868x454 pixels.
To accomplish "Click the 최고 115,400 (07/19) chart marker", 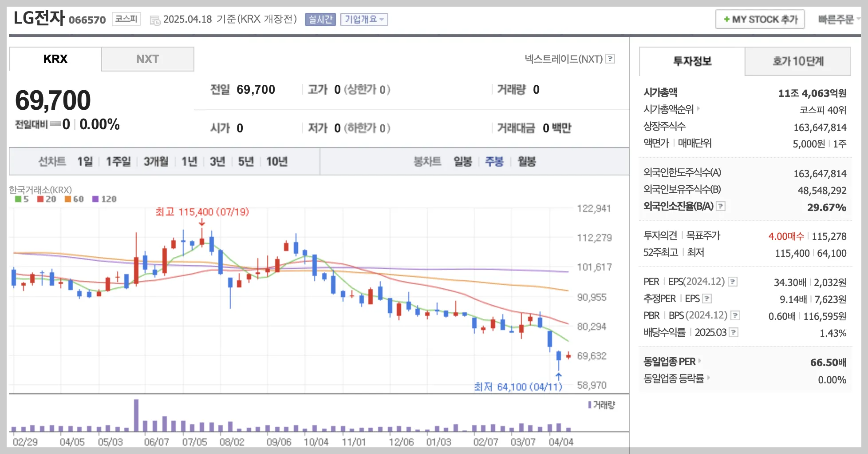I will click(x=202, y=212).
